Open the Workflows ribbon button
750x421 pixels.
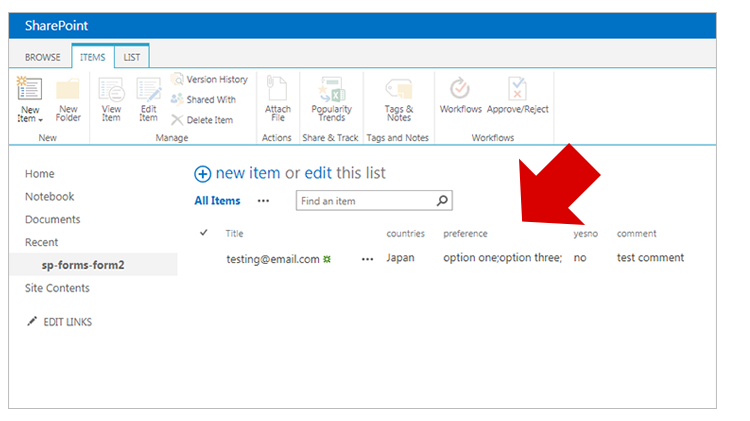click(x=460, y=95)
